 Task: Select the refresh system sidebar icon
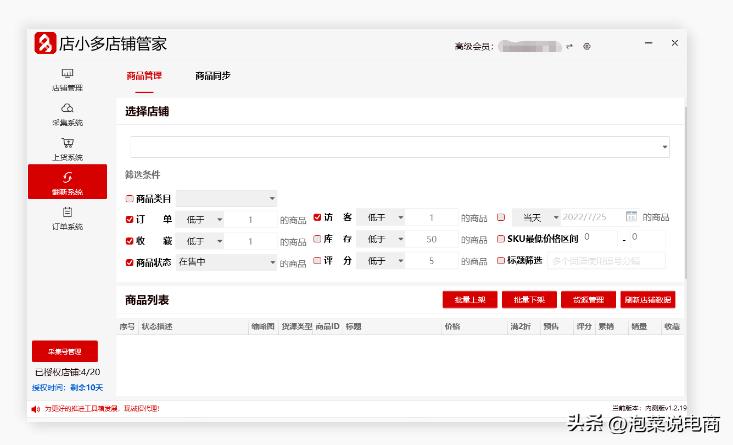(67, 177)
